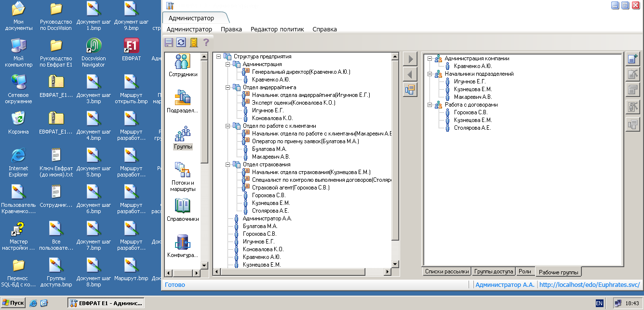Open the Справка menu
This screenshot has width=644, height=310.
pos(324,29)
